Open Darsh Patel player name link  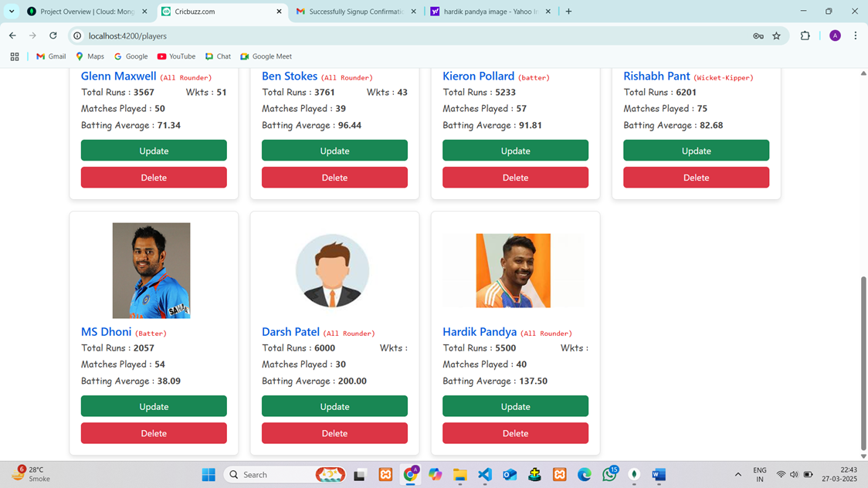tap(290, 332)
